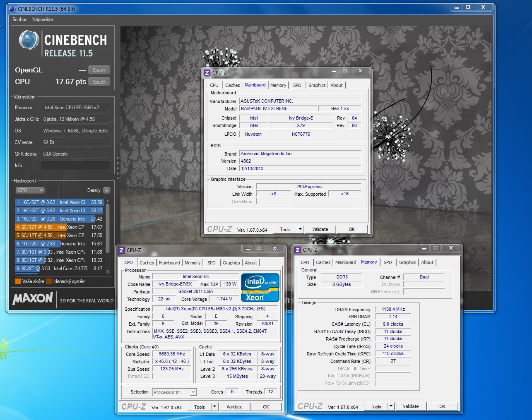Image resolution: width=532 pixels, height=420 pixels.
Task: Click Tools button in Memory CPU-Z window
Action: (x=376, y=406)
